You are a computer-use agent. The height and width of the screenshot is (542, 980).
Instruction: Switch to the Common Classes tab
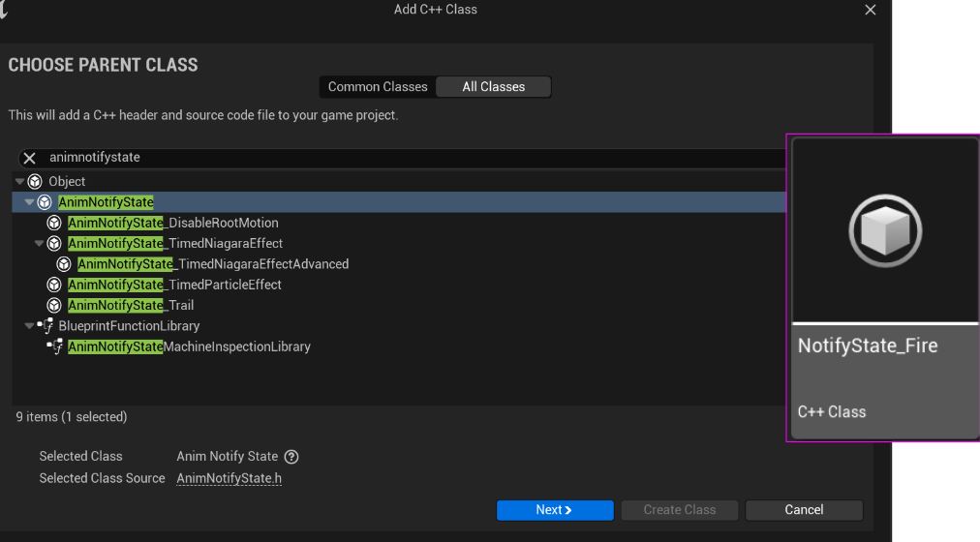pyautogui.click(x=378, y=87)
